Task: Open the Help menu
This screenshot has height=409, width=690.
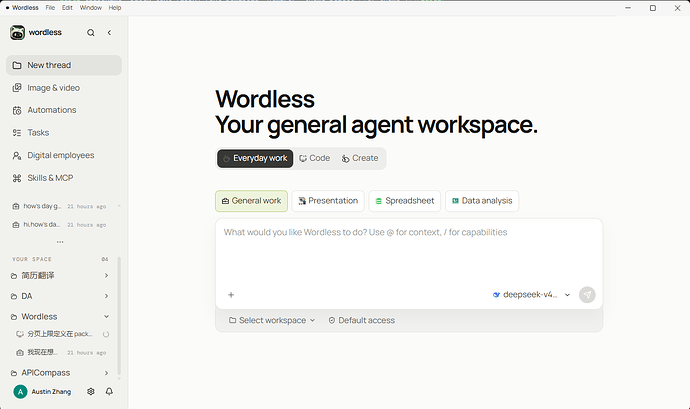Action: click(115, 8)
